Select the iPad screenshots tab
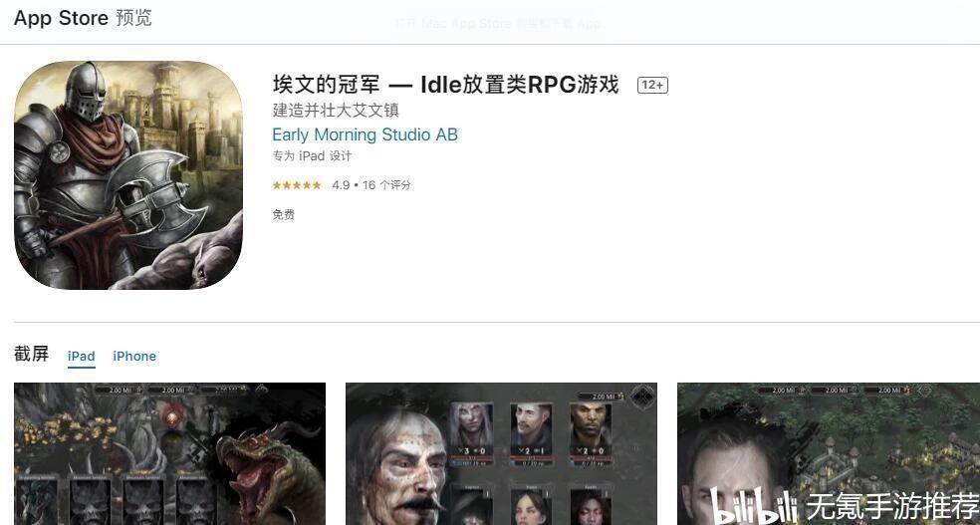The image size is (980, 525). click(x=82, y=357)
